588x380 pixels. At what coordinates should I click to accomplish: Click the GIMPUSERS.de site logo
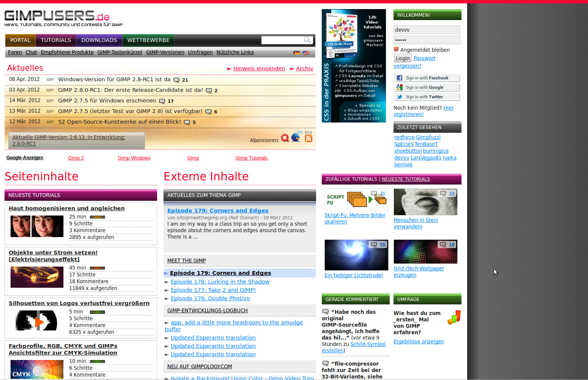pyautogui.click(x=63, y=18)
